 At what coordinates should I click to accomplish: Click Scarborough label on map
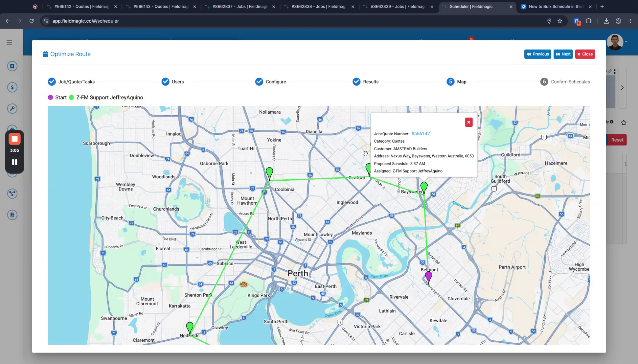[x=96, y=143]
